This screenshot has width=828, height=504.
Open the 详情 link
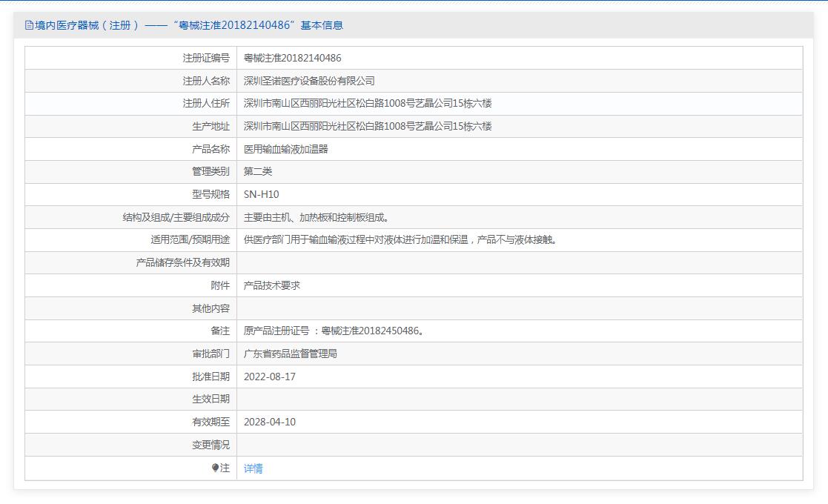click(x=254, y=468)
